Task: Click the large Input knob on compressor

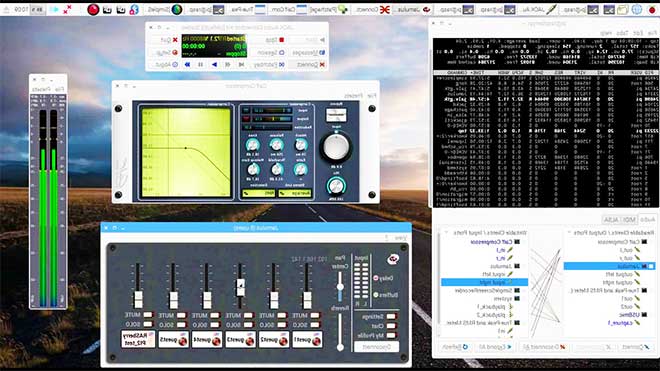Action: pyautogui.click(x=336, y=147)
